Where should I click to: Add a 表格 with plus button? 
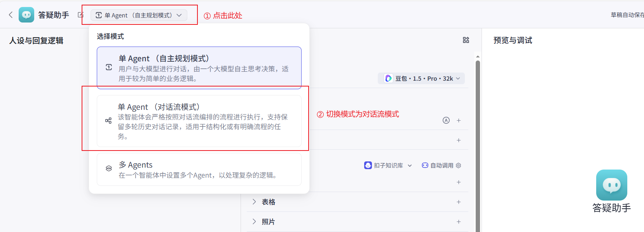[x=459, y=202]
